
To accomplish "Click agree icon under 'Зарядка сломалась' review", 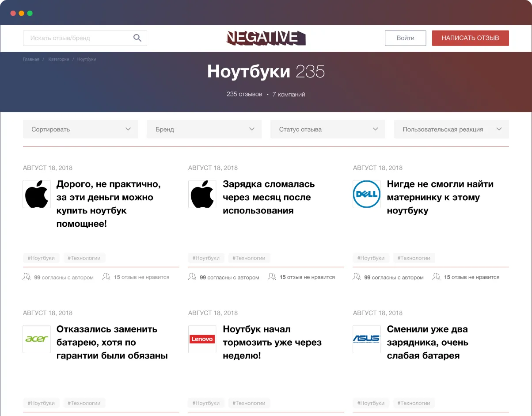I will coord(192,277).
